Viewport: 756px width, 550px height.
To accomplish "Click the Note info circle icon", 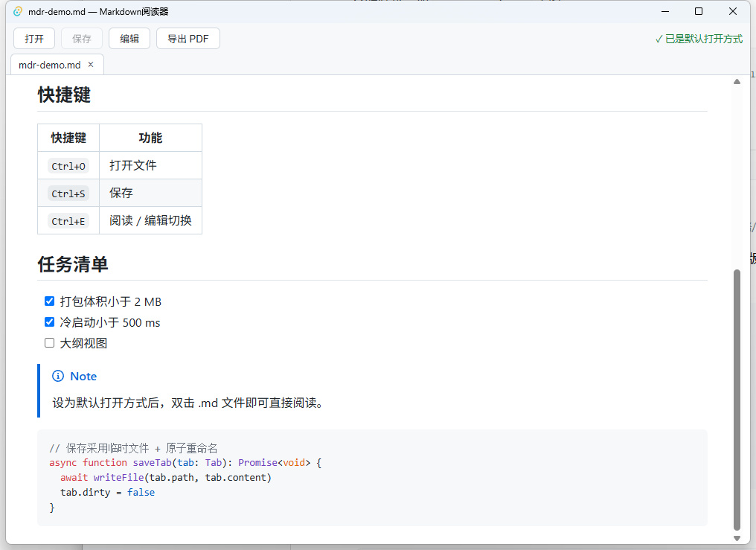I will 58,376.
